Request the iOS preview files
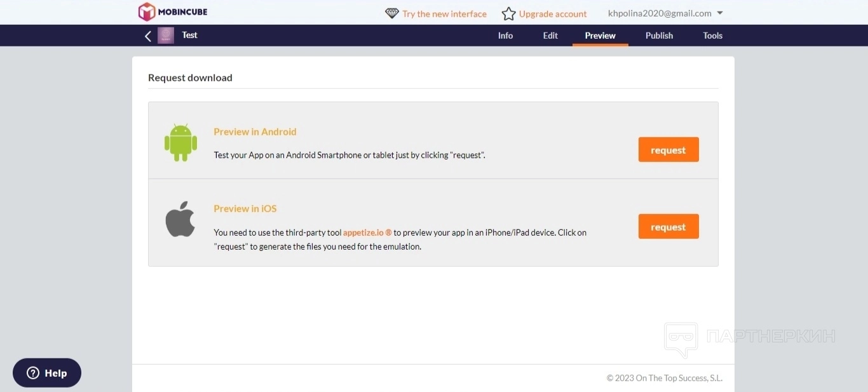 click(668, 227)
